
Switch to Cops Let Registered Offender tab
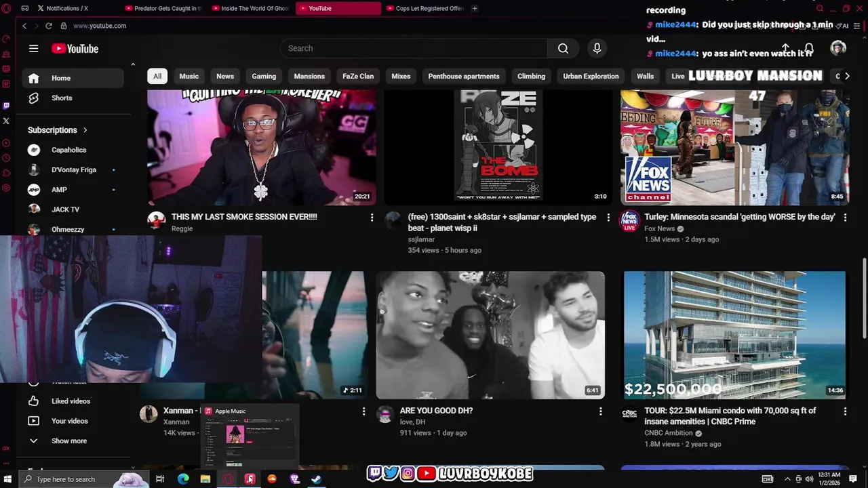(424, 8)
